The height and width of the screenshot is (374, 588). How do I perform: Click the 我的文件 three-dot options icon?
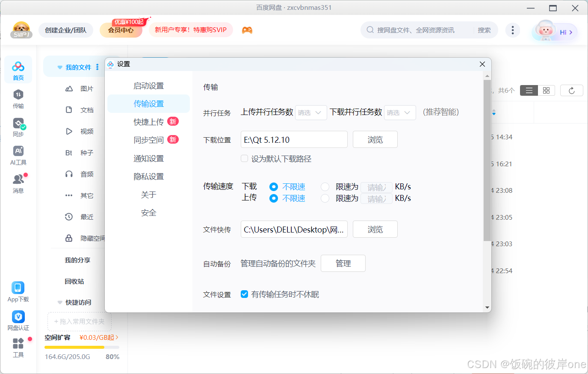tap(98, 67)
